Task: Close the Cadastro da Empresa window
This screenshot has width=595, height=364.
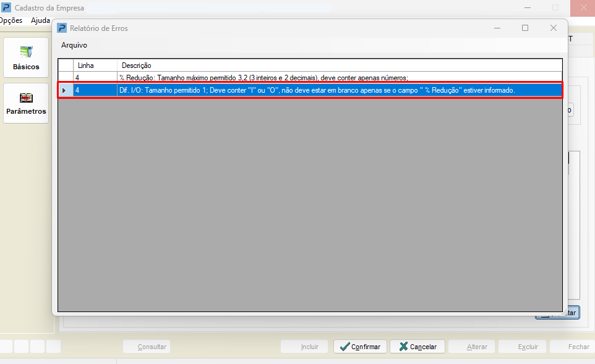Action: (583, 7)
